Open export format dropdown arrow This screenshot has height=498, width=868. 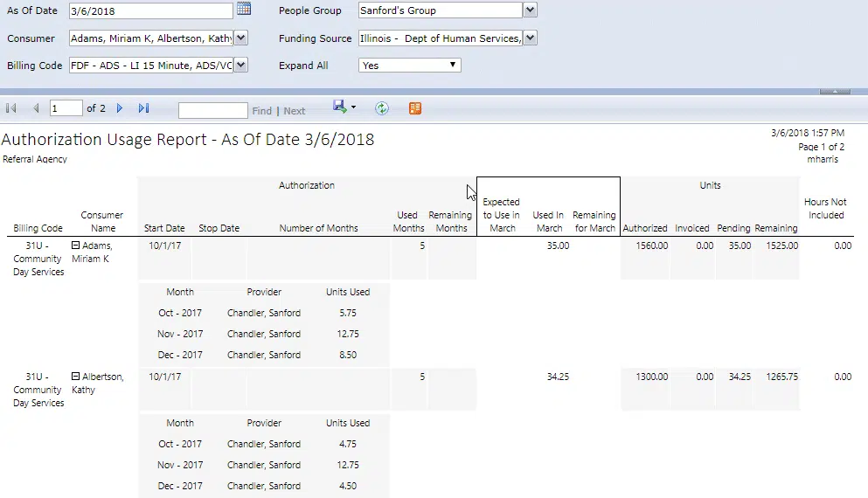[x=354, y=107]
